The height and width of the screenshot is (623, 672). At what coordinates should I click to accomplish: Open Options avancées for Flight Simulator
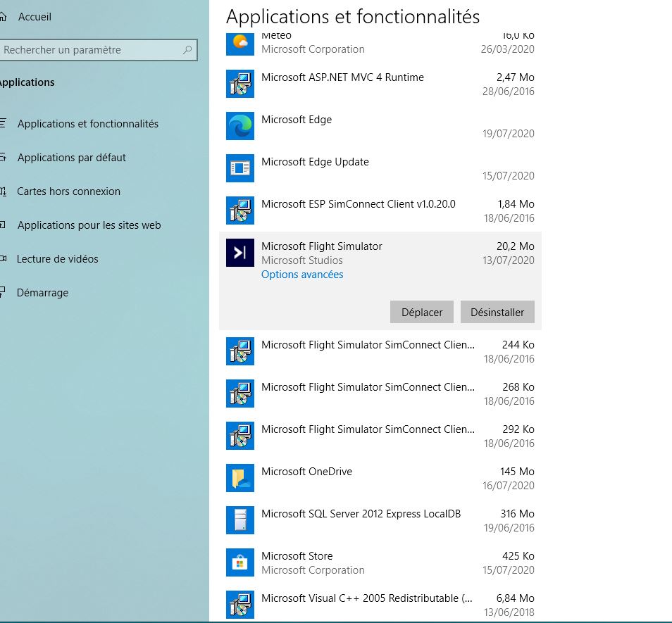302,275
